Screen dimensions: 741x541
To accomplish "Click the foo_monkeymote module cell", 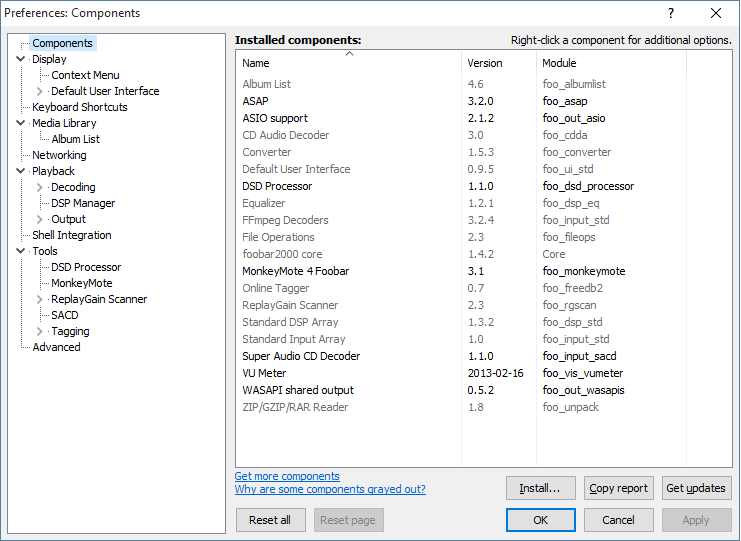I will pyautogui.click(x=584, y=271).
